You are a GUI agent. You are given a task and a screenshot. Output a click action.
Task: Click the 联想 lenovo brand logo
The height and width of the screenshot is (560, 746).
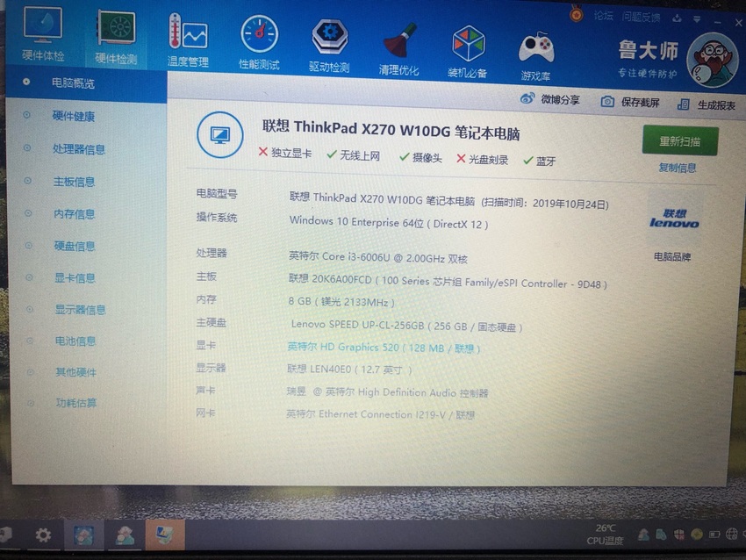[x=674, y=218]
